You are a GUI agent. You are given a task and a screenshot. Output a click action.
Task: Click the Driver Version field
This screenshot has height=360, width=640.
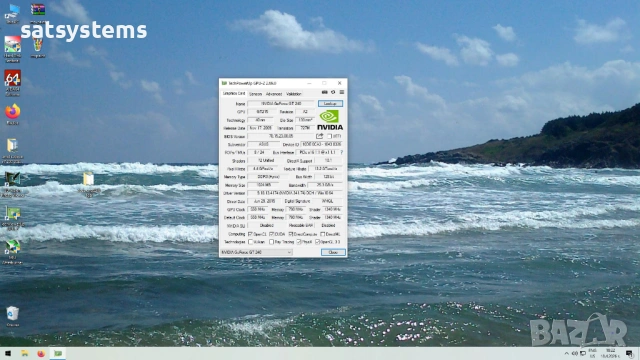pyautogui.click(x=296, y=193)
